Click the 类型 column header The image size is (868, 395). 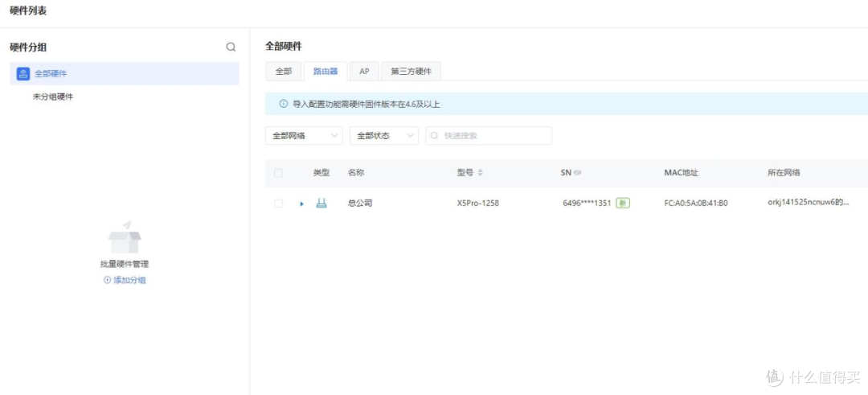tap(321, 173)
